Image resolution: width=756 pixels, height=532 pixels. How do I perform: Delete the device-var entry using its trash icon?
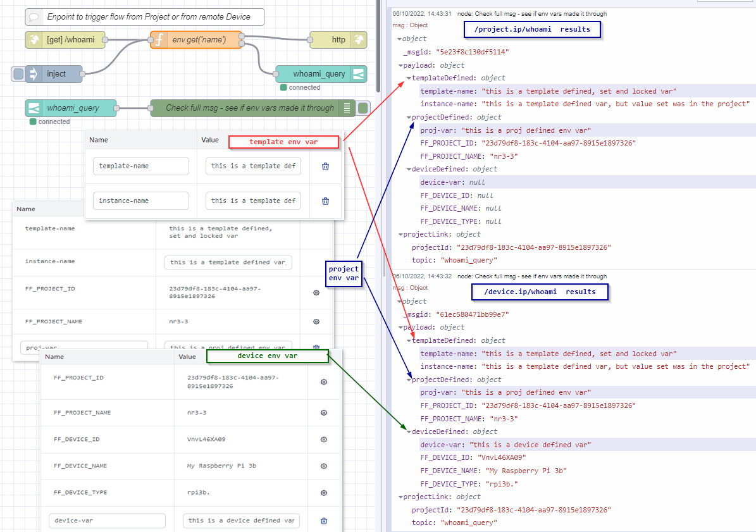[323, 520]
